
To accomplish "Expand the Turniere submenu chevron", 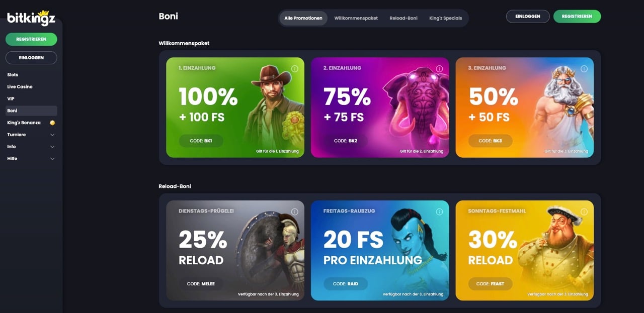I will pyautogui.click(x=52, y=135).
